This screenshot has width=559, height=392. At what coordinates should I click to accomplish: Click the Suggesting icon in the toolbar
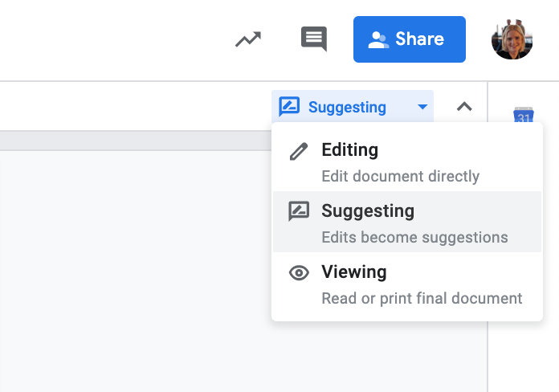coord(289,106)
